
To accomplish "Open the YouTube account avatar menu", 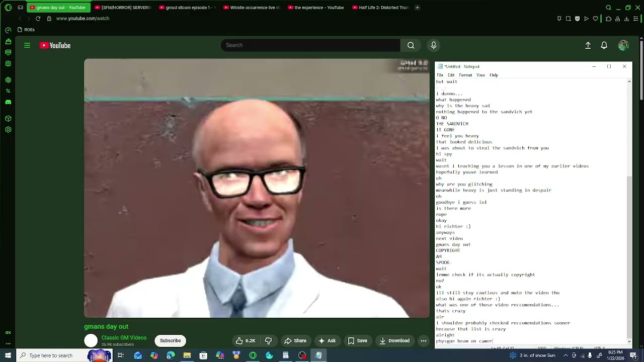I will click(623, 45).
